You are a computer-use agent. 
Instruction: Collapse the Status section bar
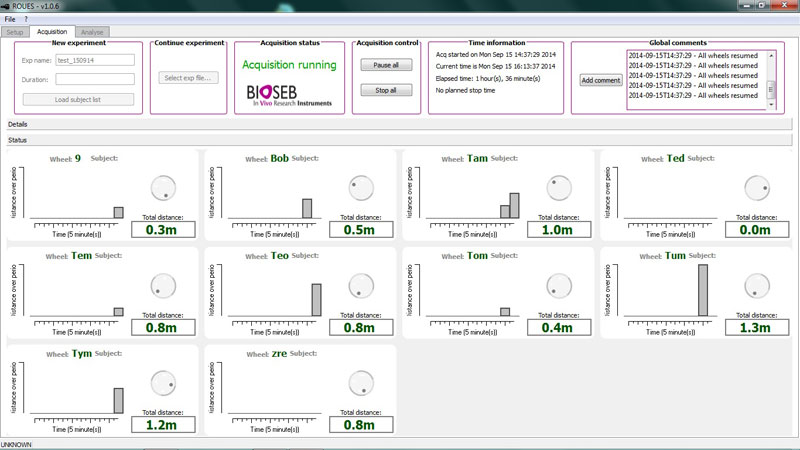399,140
